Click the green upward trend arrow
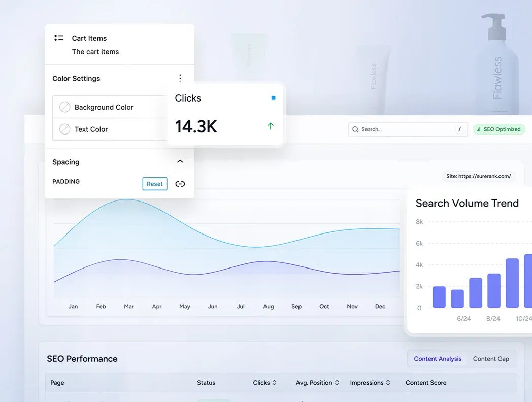This screenshot has width=532, height=402. (x=270, y=126)
